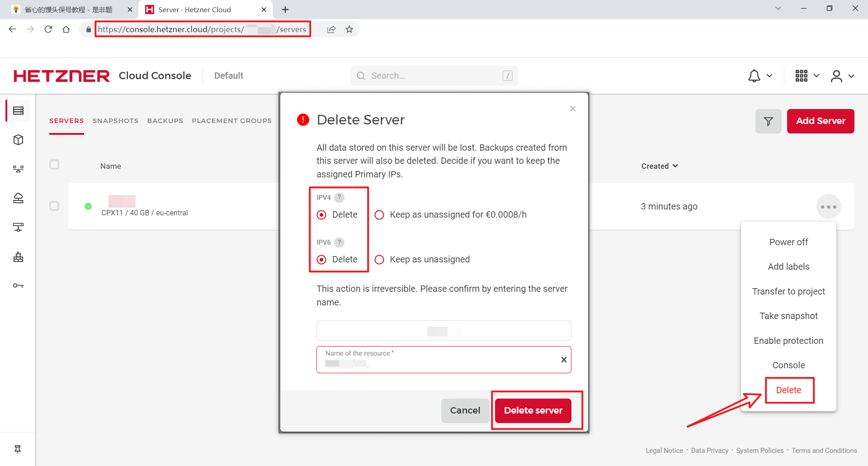This screenshot has width=868, height=466.
Task: Open the Volumes cube sidebar icon
Action: coord(19,140)
